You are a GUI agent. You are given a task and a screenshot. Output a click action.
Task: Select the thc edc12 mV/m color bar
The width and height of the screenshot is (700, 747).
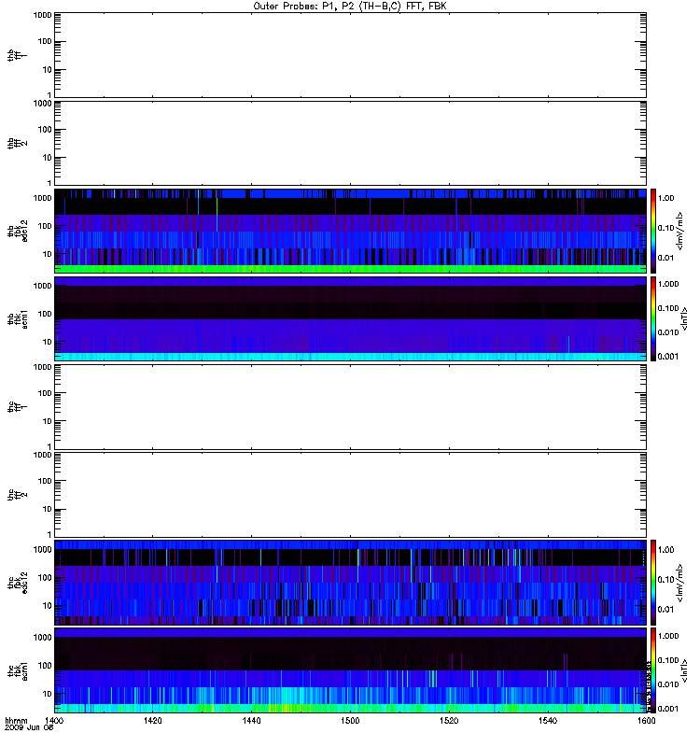coord(653,582)
